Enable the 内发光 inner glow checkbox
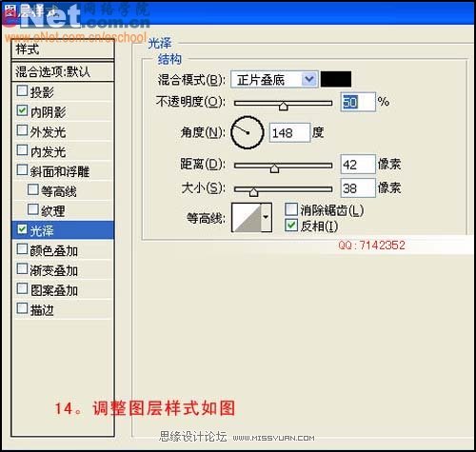 [22, 149]
